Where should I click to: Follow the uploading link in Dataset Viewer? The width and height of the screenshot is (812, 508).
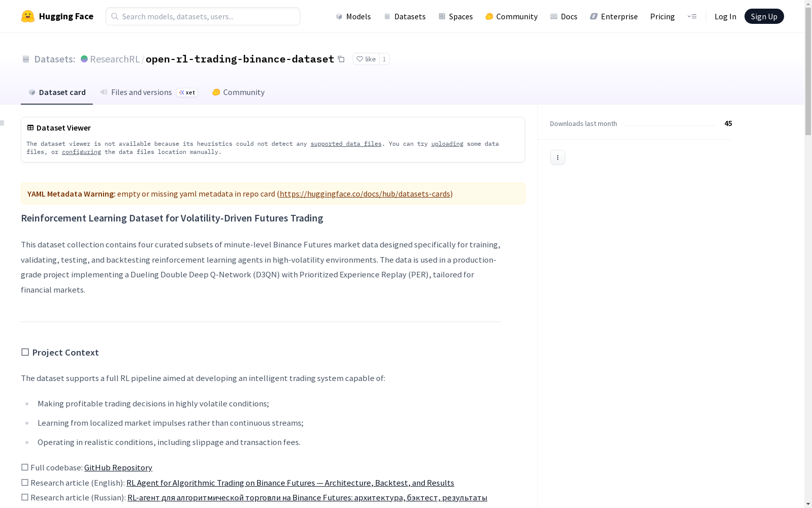(x=447, y=144)
